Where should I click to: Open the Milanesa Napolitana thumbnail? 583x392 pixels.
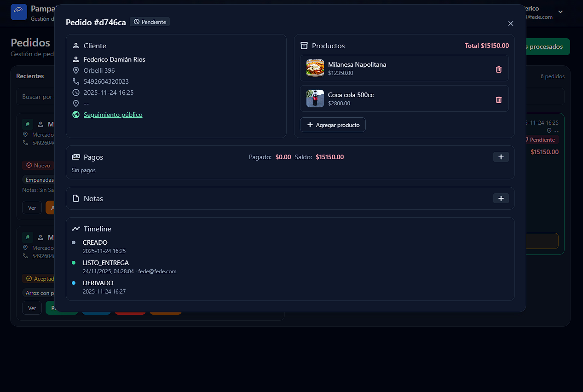(x=315, y=69)
